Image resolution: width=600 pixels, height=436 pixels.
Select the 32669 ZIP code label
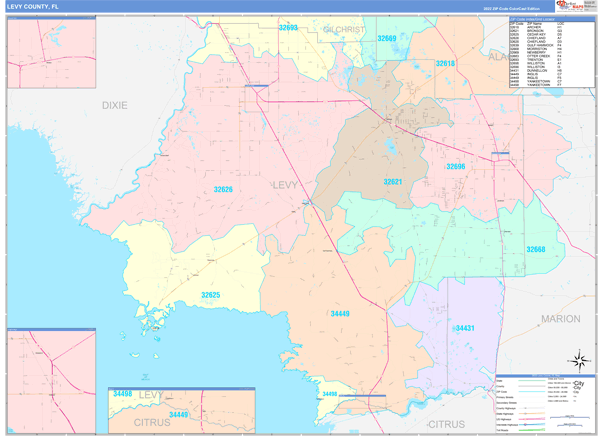(x=386, y=38)
